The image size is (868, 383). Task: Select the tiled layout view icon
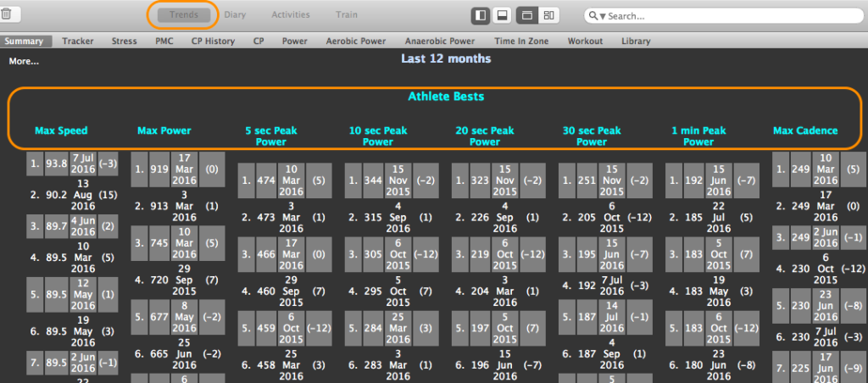point(549,15)
